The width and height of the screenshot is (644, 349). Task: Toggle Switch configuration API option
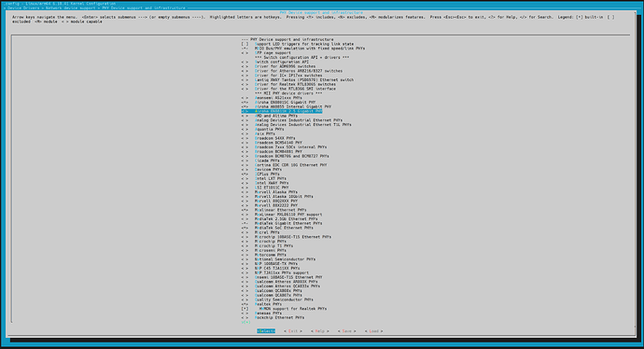coord(275,62)
